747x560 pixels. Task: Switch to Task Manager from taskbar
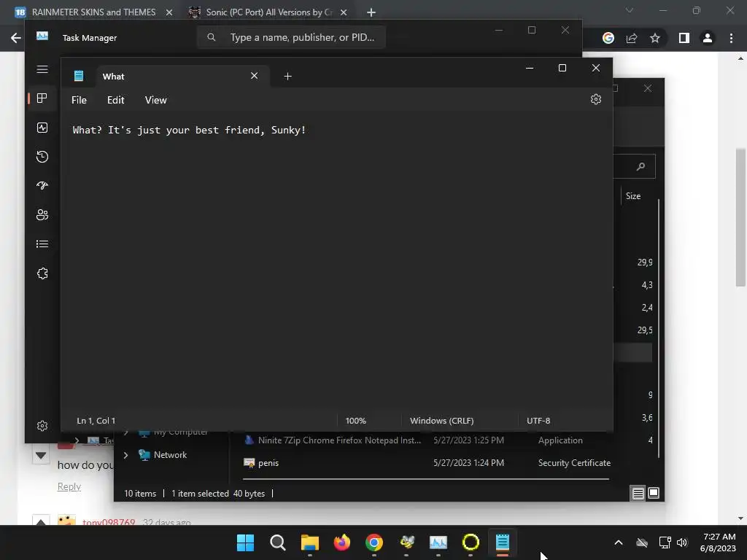438,542
